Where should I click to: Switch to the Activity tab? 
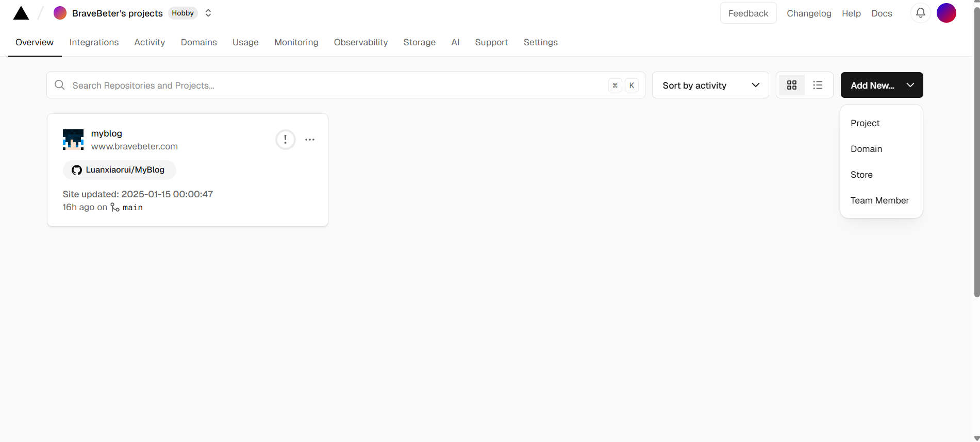click(x=150, y=42)
